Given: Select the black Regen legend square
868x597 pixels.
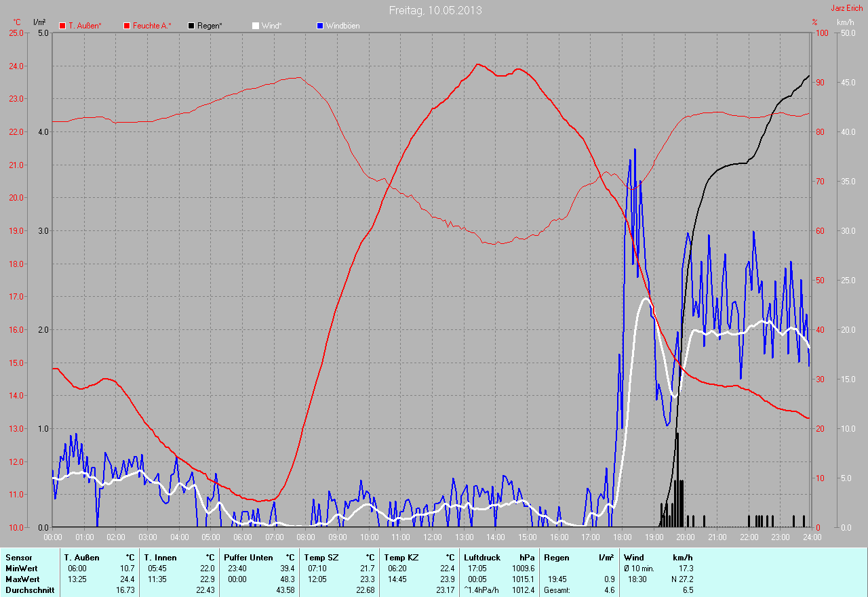Looking at the screenshot, I should 192,26.
